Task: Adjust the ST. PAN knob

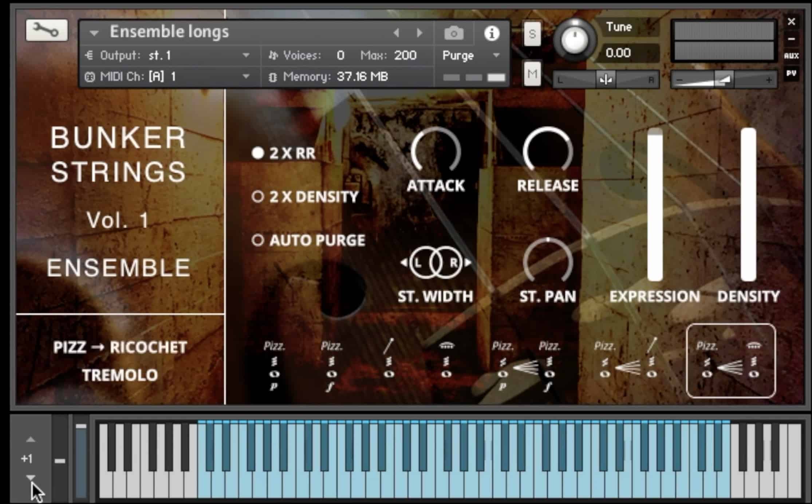Action: [x=548, y=261]
